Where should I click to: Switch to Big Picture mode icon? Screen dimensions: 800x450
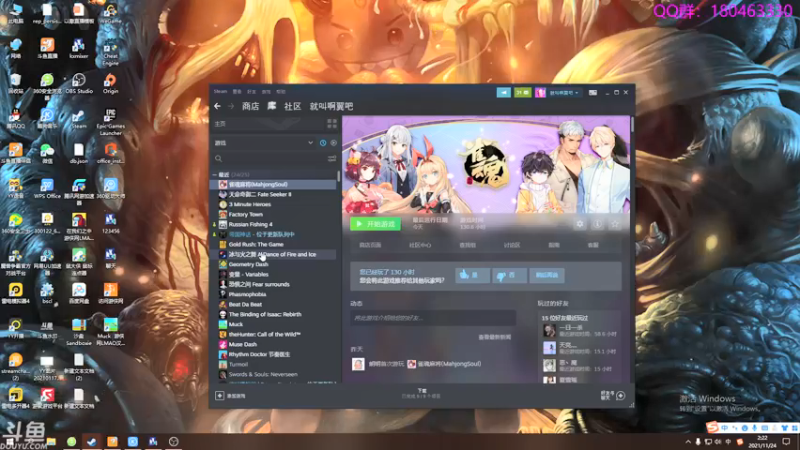click(593, 93)
